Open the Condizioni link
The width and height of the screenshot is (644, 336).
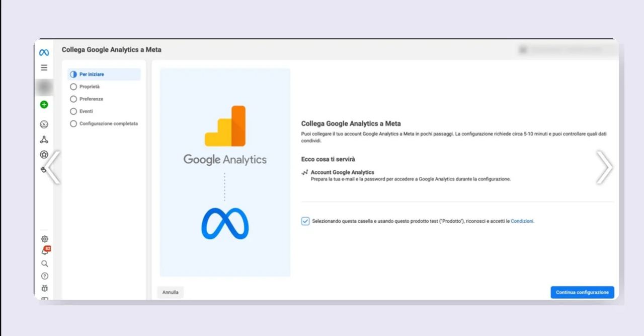(x=522, y=221)
